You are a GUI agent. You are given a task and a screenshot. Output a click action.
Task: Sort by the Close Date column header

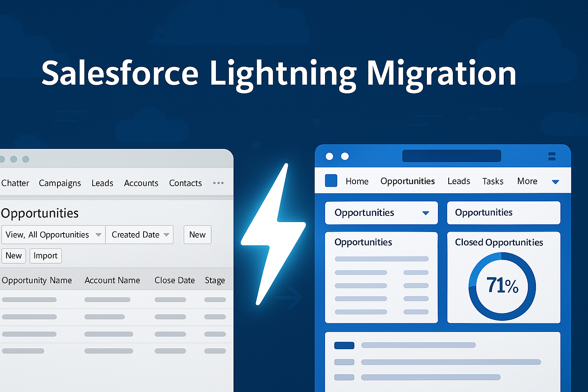pyautogui.click(x=175, y=280)
